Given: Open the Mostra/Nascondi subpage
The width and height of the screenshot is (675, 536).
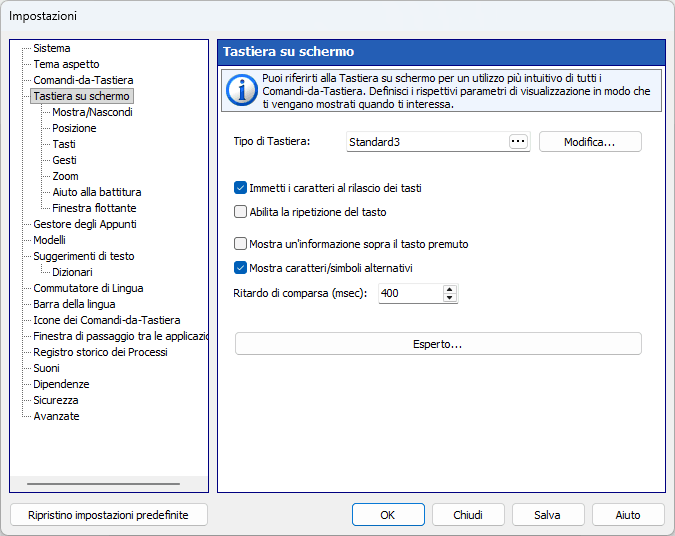Looking at the screenshot, I should tap(92, 112).
